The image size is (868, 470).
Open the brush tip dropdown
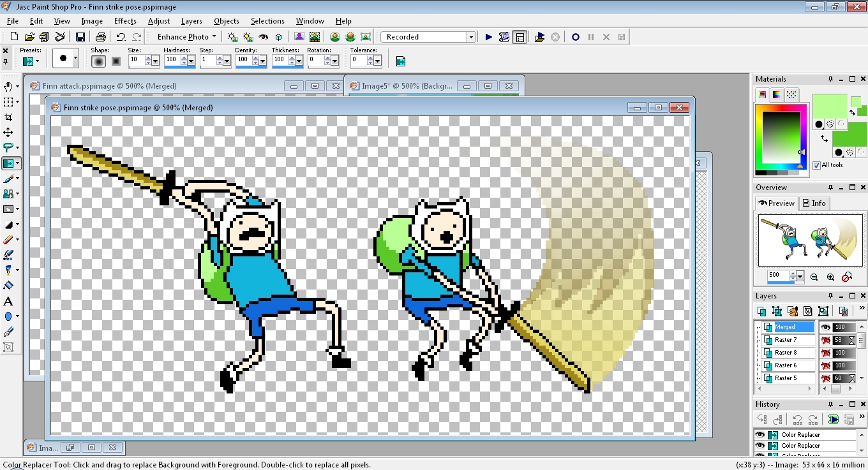click(x=76, y=58)
